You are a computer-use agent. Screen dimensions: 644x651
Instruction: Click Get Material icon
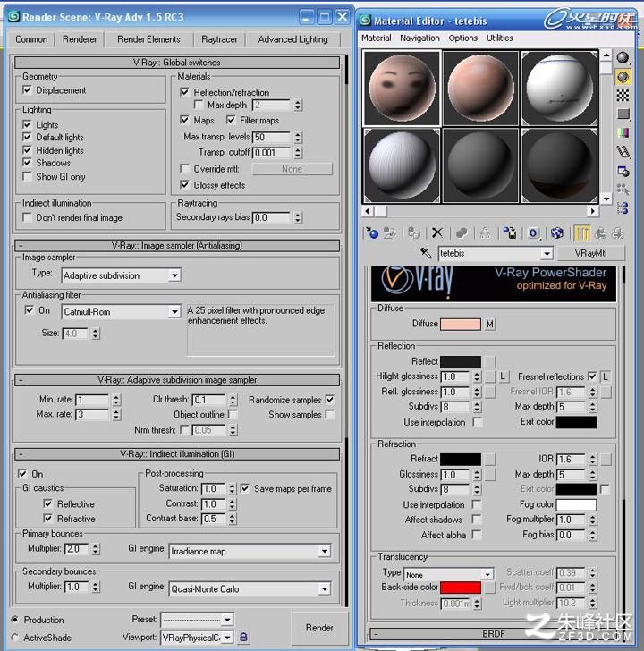click(x=371, y=232)
